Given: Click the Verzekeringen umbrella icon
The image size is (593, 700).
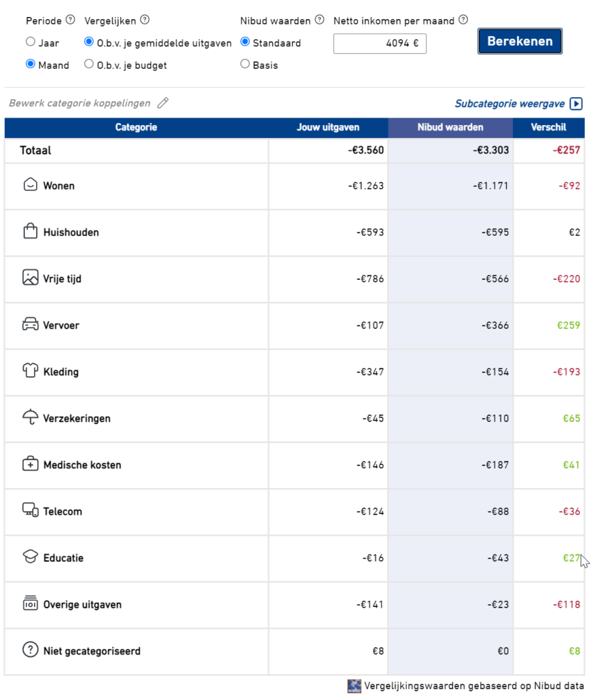Looking at the screenshot, I should tap(30, 418).
